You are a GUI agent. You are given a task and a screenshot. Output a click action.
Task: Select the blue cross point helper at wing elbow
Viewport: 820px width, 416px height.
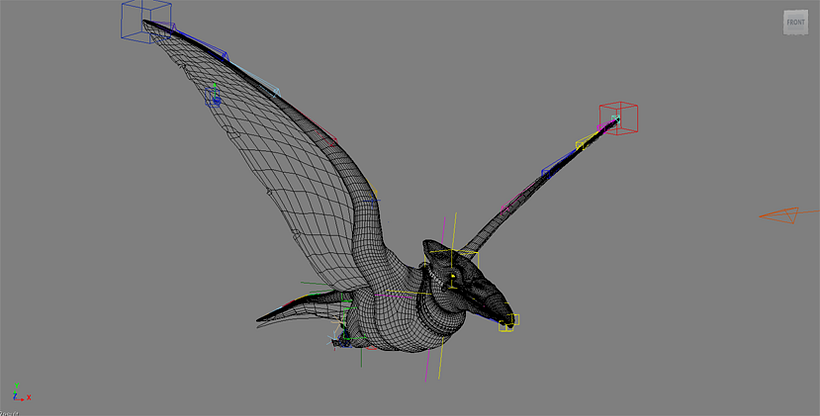pos(373,200)
